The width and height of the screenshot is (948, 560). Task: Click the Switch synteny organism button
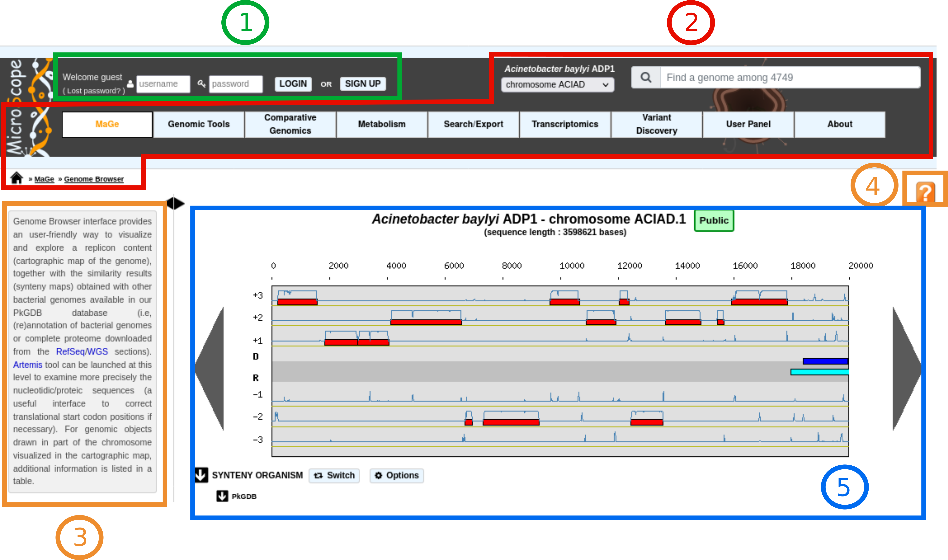pos(334,476)
